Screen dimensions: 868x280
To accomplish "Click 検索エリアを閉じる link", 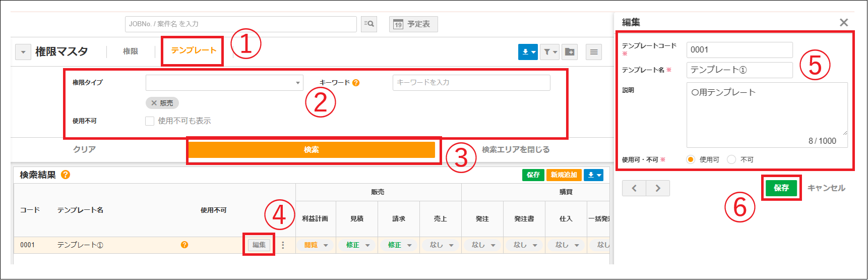I will (x=516, y=149).
